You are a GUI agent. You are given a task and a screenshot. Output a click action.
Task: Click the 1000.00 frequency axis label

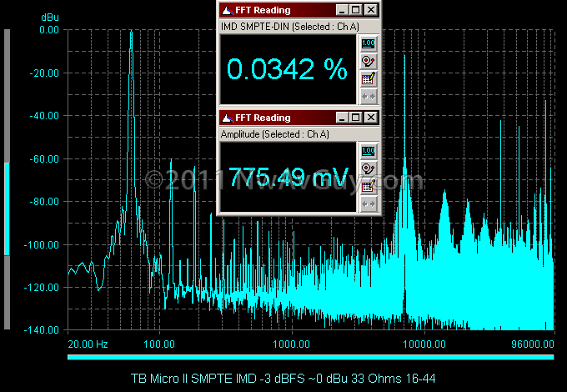(x=292, y=344)
